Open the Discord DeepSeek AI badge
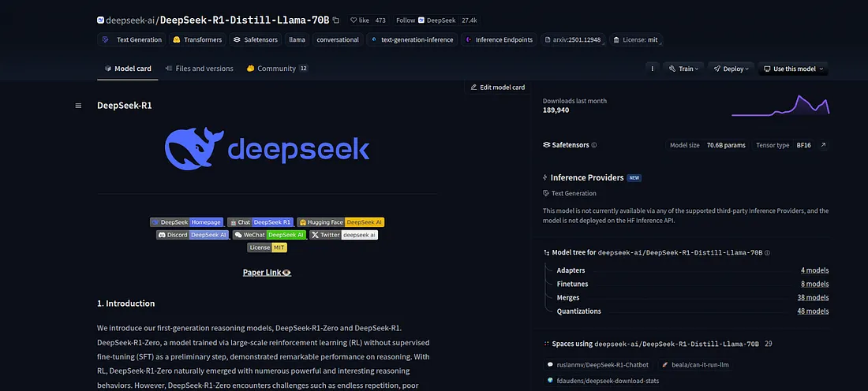 (193, 234)
